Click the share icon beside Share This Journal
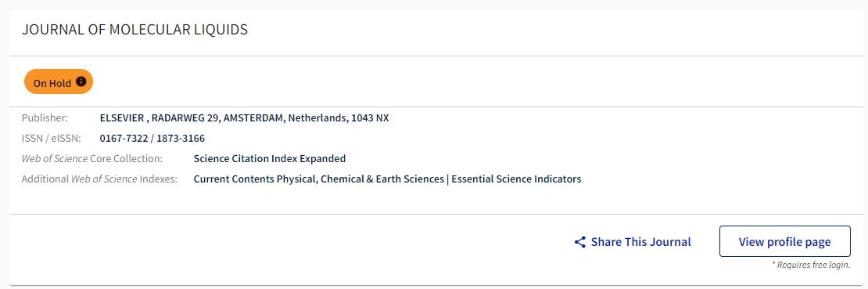 579,242
